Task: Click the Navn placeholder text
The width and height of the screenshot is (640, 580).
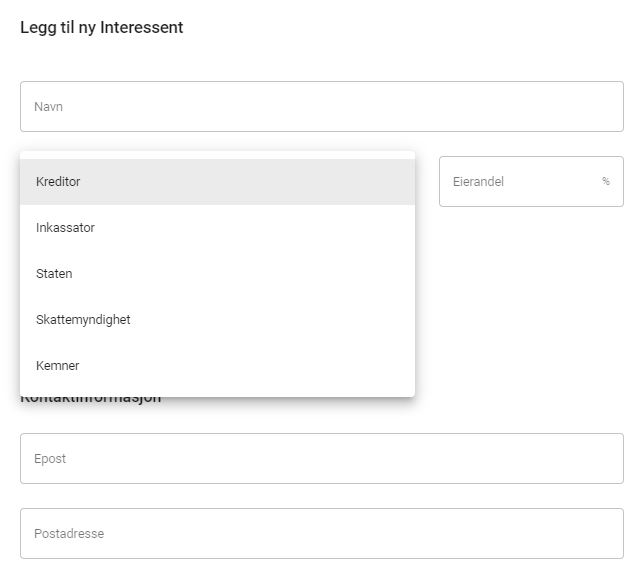Action: pyautogui.click(x=49, y=107)
